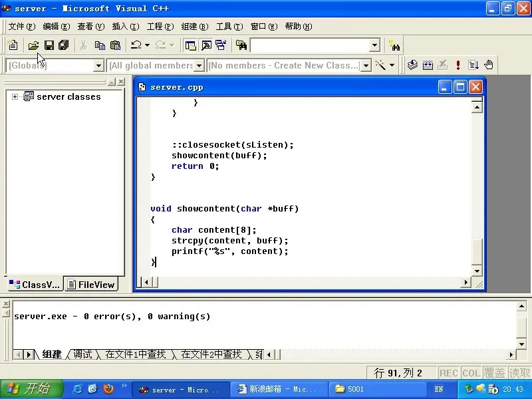Insert a breakpoint with the hand icon
Screen dimensions: 532x399
(489, 65)
